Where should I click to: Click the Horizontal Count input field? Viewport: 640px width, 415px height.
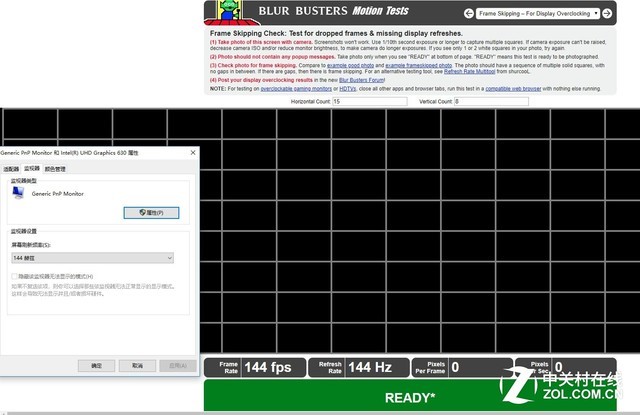364,102
